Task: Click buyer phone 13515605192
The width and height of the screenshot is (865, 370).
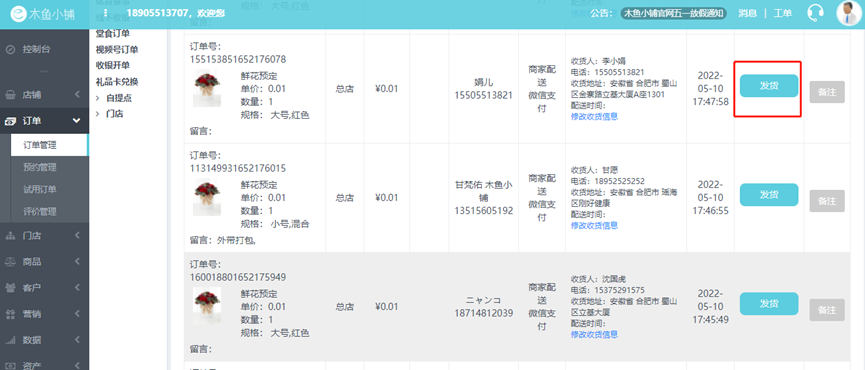Action: click(x=484, y=211)
